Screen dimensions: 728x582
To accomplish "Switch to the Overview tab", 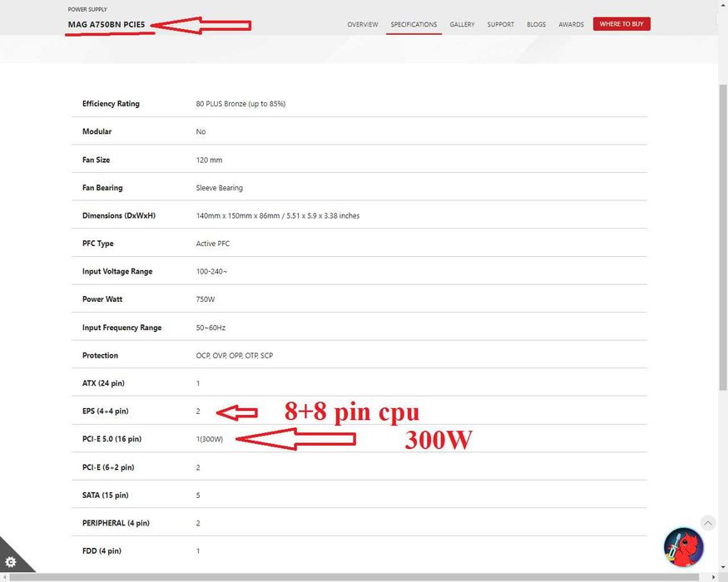I will click(x=363, y=24).
